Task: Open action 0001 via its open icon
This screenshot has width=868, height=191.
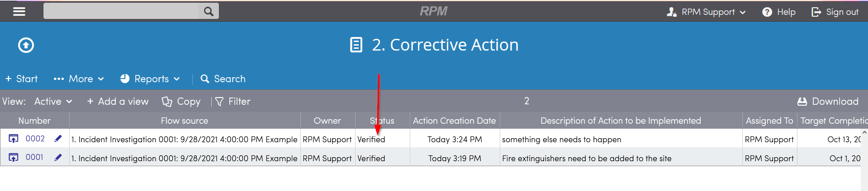Action: pos(14,157)
